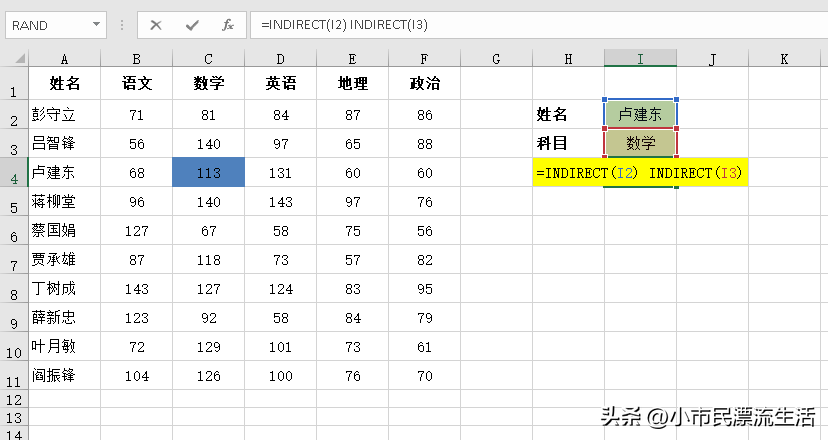Select the cell with name 蔡国娟
This screenshot has height=440, width=828.
tap(64, 230)
